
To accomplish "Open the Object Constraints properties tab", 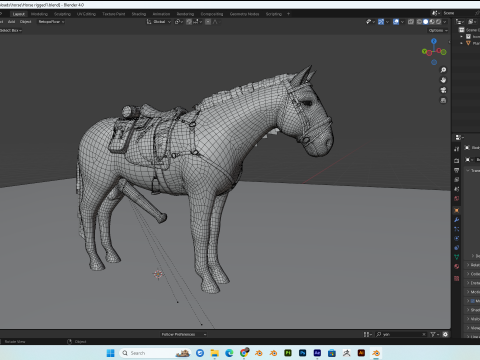I will pos(457,248).
